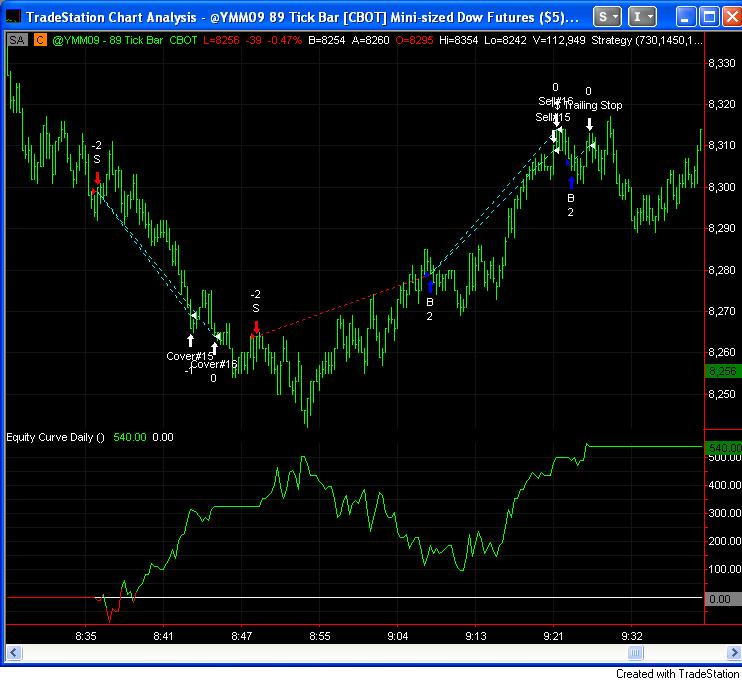
Task: Maximize the TradeStation chart window
Action: coord(709,17)
